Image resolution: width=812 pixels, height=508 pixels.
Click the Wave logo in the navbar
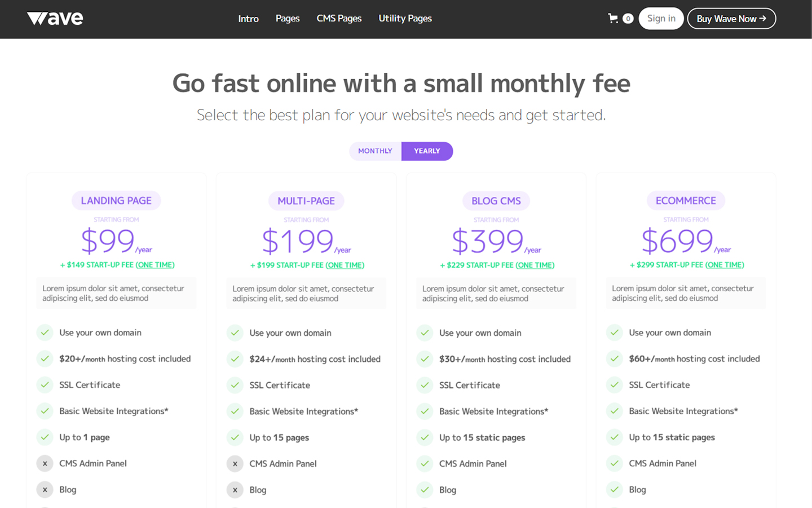[x=55, y=18]
